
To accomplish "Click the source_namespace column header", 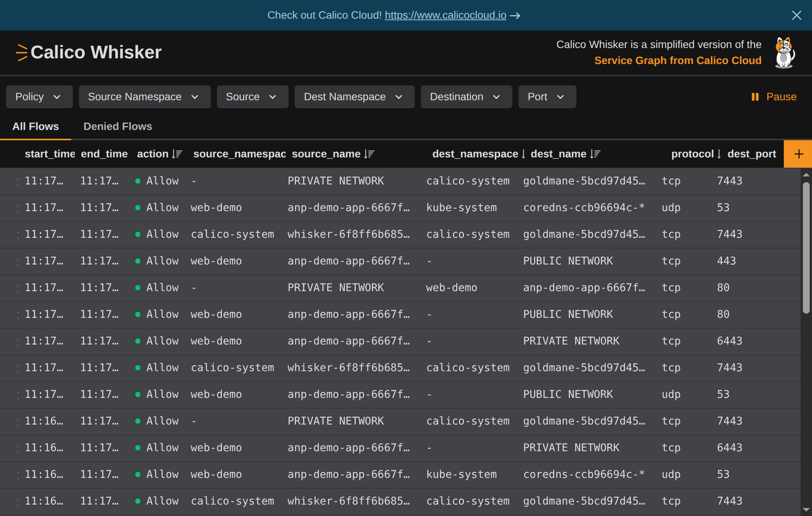I will tap(239, 154).
